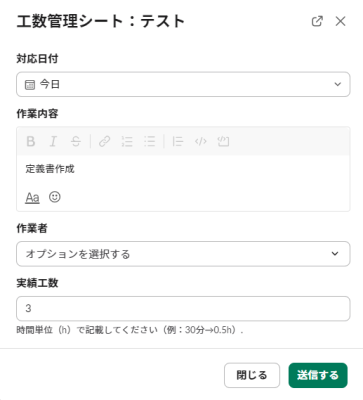Open the 対応日付 date picker
This screenshot has width=363, height=400.
(x=183, y=84)
